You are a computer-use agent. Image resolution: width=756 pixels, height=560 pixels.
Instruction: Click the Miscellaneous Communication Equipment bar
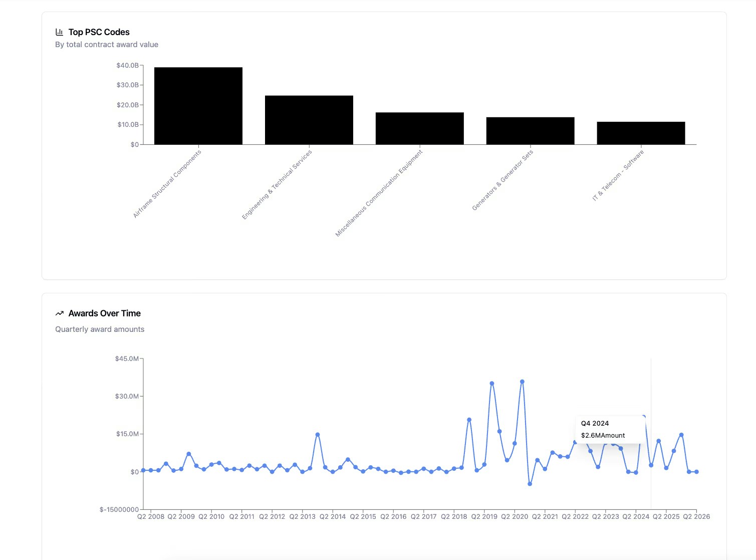[x=419, y=128]
